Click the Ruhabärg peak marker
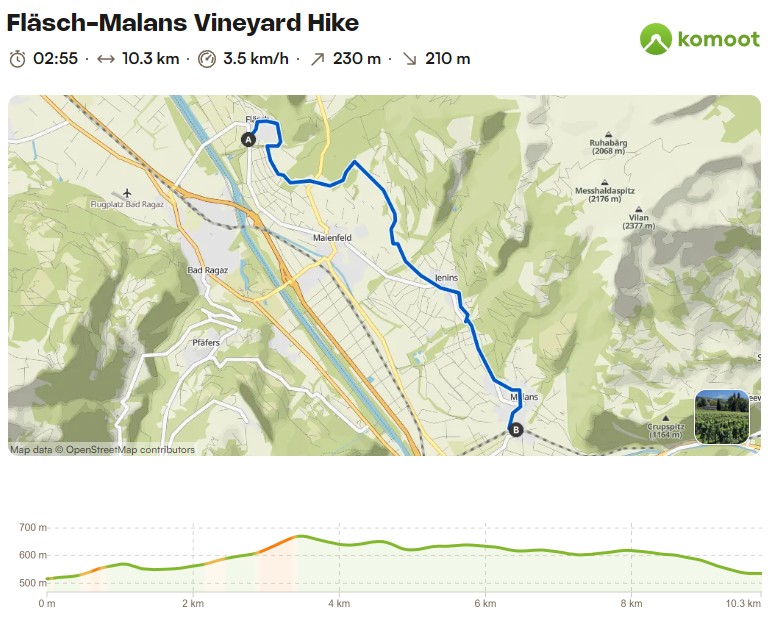Image resolution: width=769 pixels, height=624 pixels. [x=608, y=134]
